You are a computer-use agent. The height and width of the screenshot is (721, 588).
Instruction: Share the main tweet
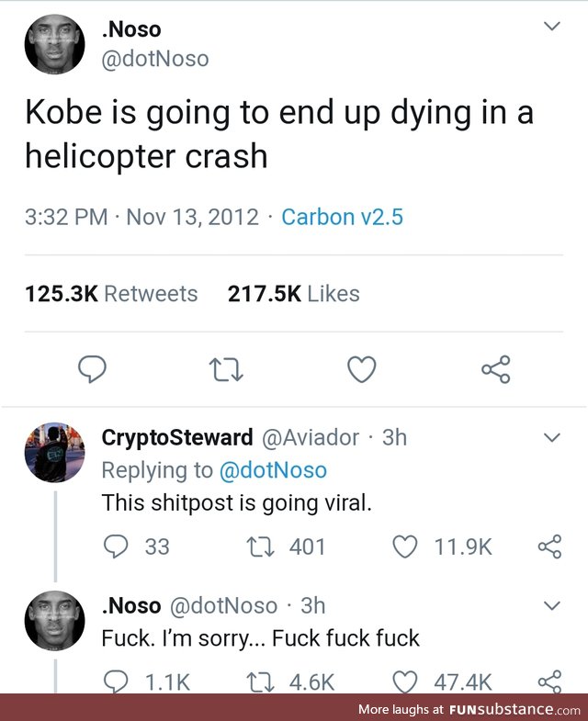pyautogui.click(x=496, y=369)
